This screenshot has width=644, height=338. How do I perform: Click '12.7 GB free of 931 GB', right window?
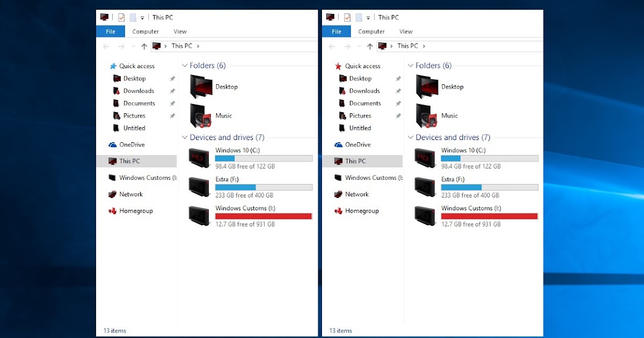[471, 224]
